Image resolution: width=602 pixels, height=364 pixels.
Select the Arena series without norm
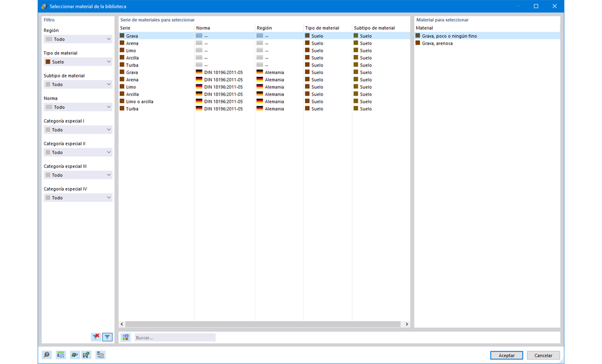click(x=264, y=43)
